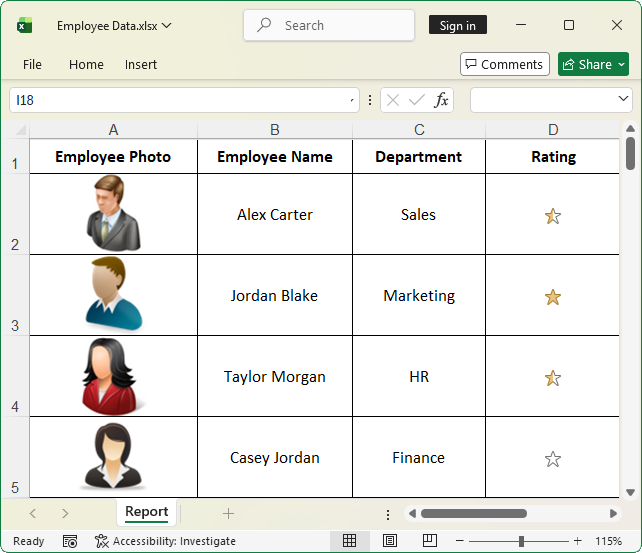Image resolution: width=642 pixels, height=553 pixels.
Task: Click the half star rating for Taylor Morgan
Action: 553,378
